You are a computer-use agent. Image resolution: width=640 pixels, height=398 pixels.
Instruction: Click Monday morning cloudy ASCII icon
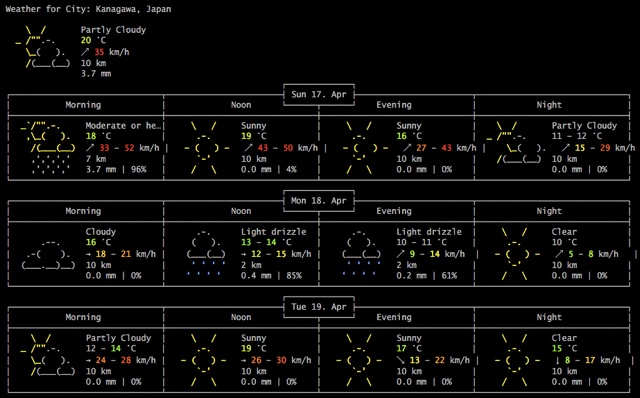pos(48,254)
